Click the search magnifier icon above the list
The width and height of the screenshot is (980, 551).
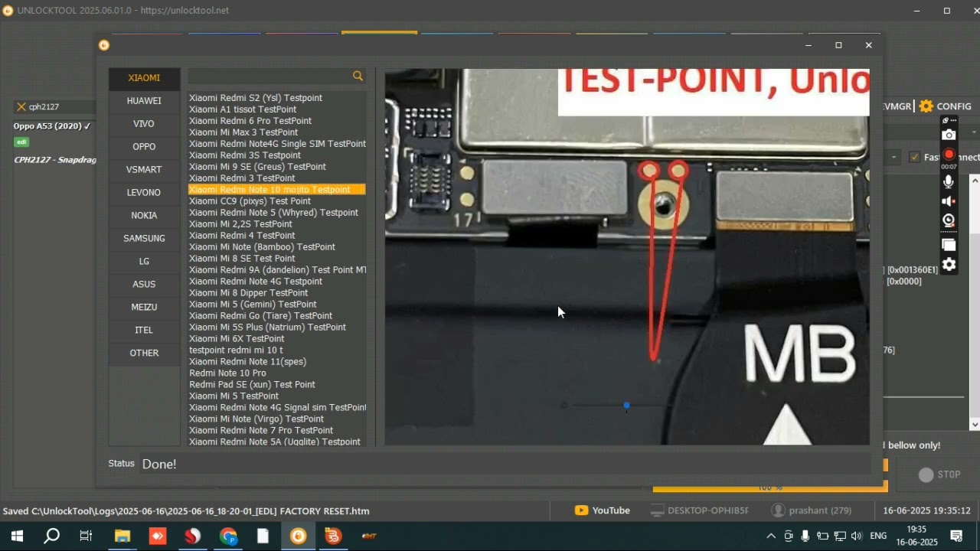[x=358, y=76]
